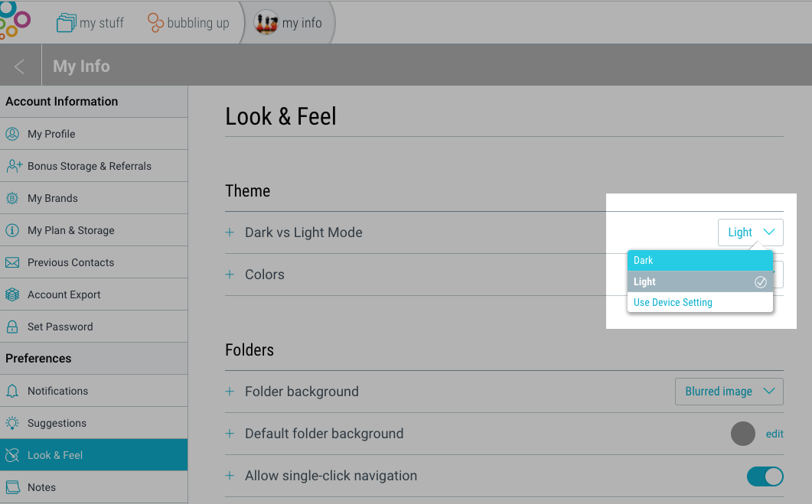Click the Set Password lock icon
812x504 pixels.
tap(12, 327)
